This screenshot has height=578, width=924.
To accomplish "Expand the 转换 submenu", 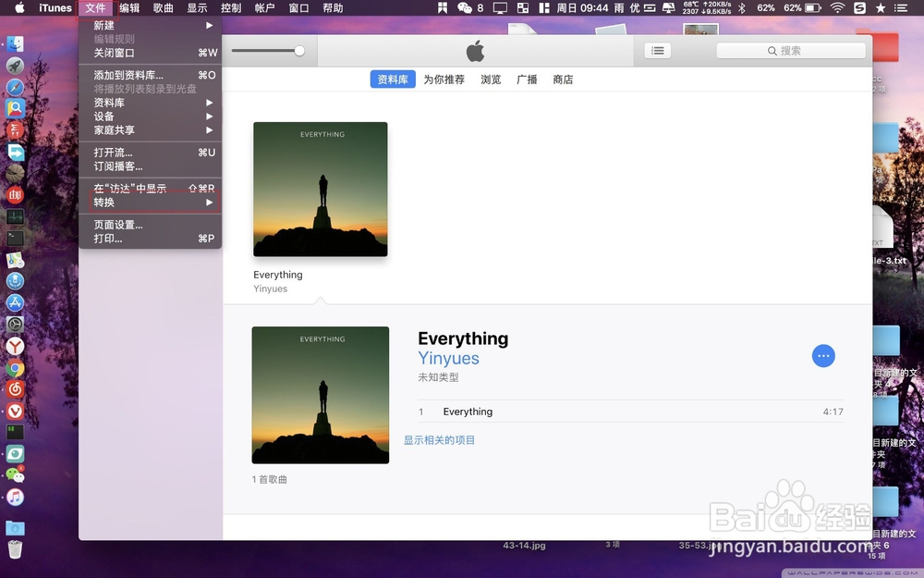I will click(x=151, y=203).
